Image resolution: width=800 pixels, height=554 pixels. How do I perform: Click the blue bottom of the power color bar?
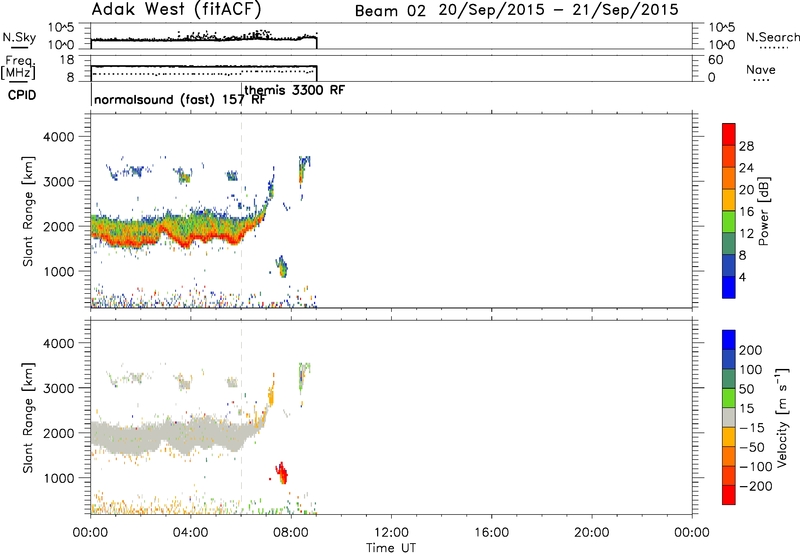coord(729,287)
